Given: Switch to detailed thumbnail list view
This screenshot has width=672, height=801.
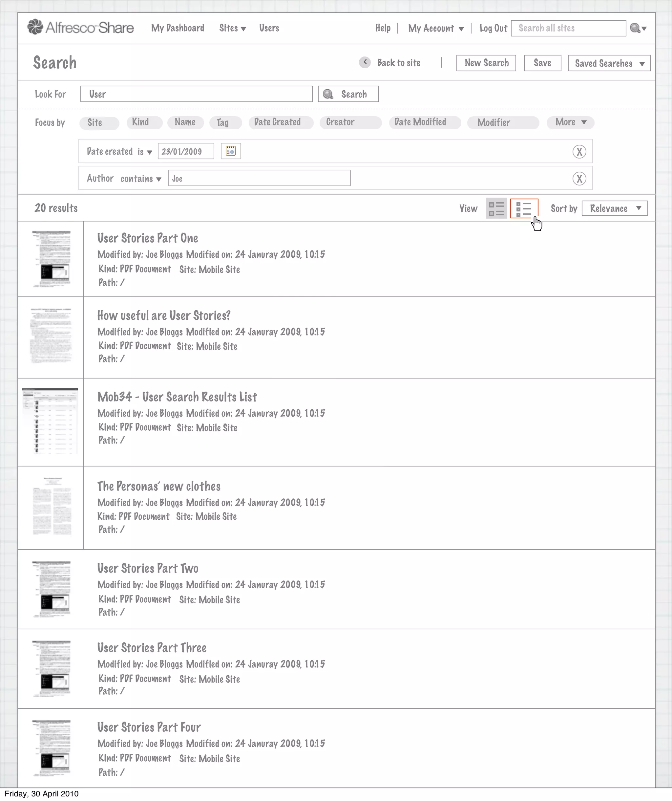Looking at the screenshot, I should (x=496, y=208).
